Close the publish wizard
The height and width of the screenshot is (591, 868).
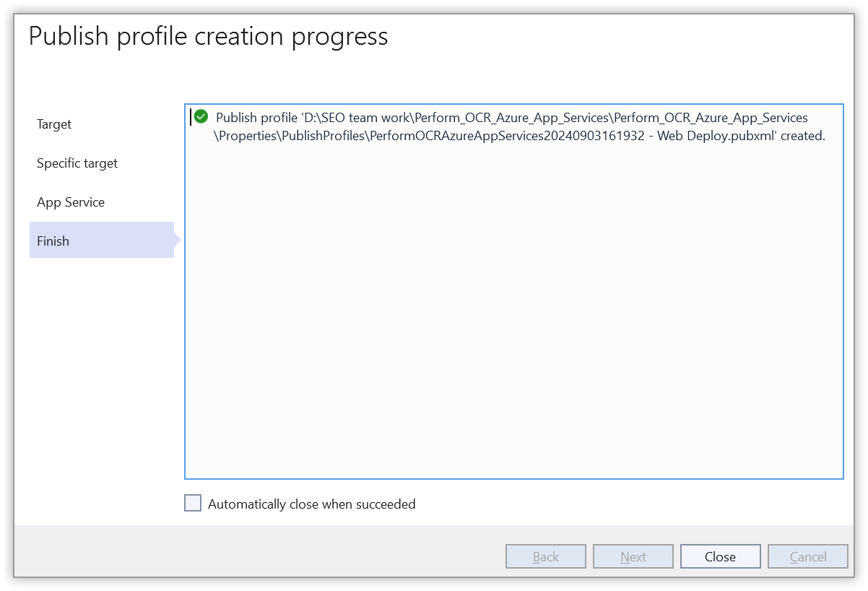coord(720,556)
